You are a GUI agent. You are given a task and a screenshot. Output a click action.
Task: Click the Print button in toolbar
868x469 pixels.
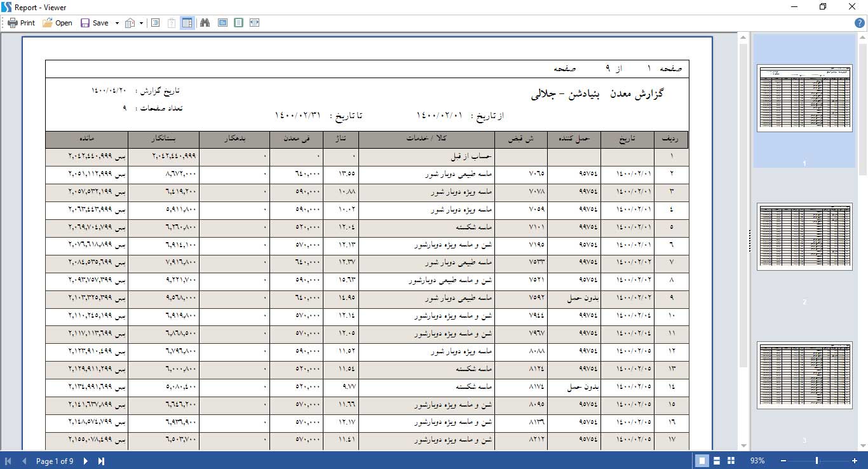pyautogui.click(x=21, y=23)
